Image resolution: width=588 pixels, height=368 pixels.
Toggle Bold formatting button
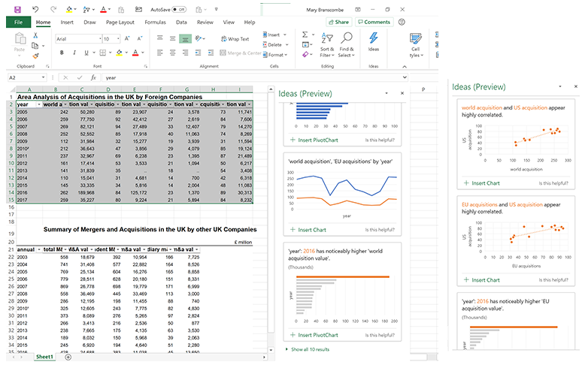tap(62, 53)
